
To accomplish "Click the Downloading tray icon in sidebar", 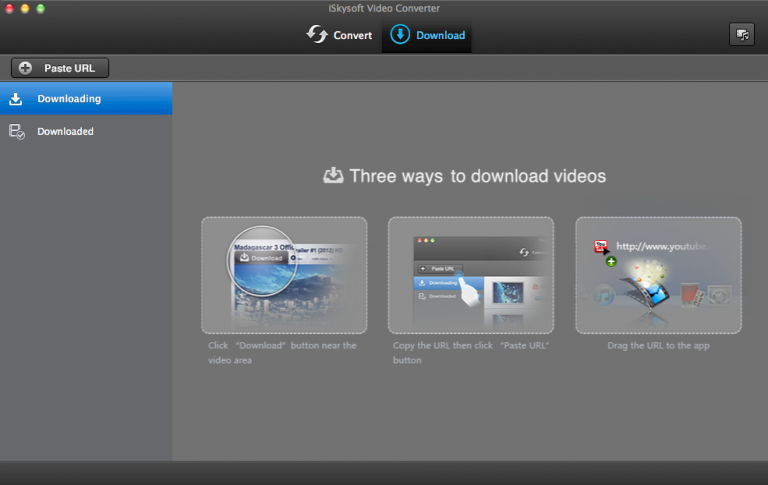I will coord(16,99).
